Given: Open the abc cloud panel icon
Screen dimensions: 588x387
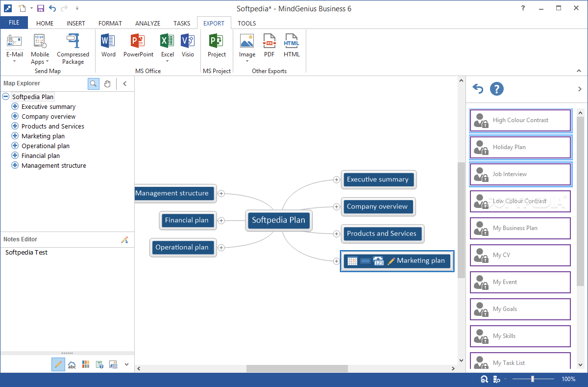Looking at the screenshot, I should coord(72,364).
